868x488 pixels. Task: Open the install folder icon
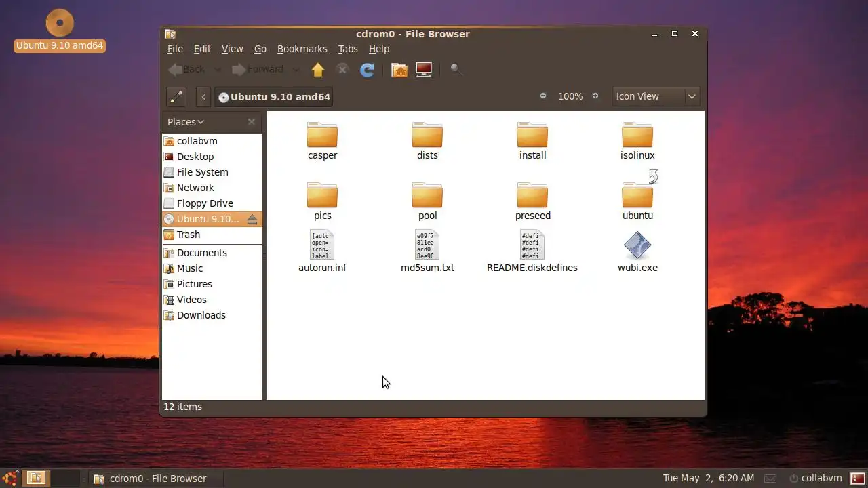[532, 136]
